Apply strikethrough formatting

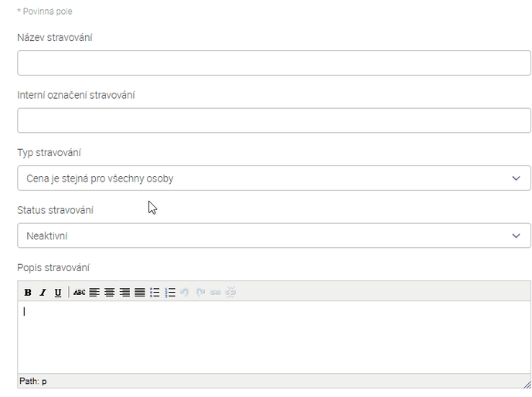(x=79, y=293)
